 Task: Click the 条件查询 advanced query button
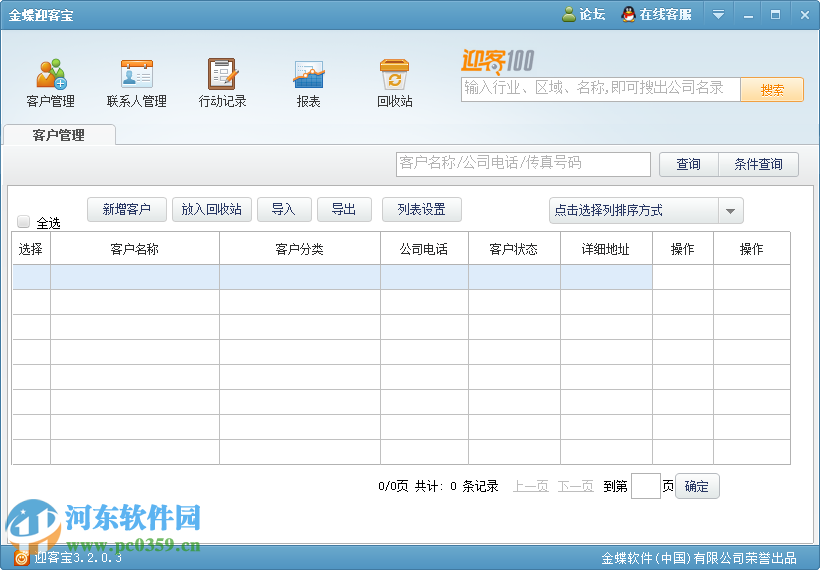click(758, 164)
